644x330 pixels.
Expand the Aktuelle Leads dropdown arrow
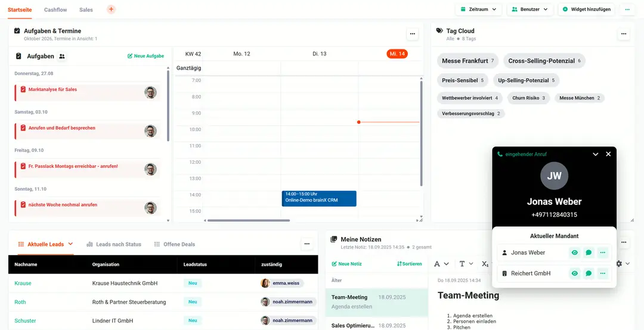tap(70, 244)
